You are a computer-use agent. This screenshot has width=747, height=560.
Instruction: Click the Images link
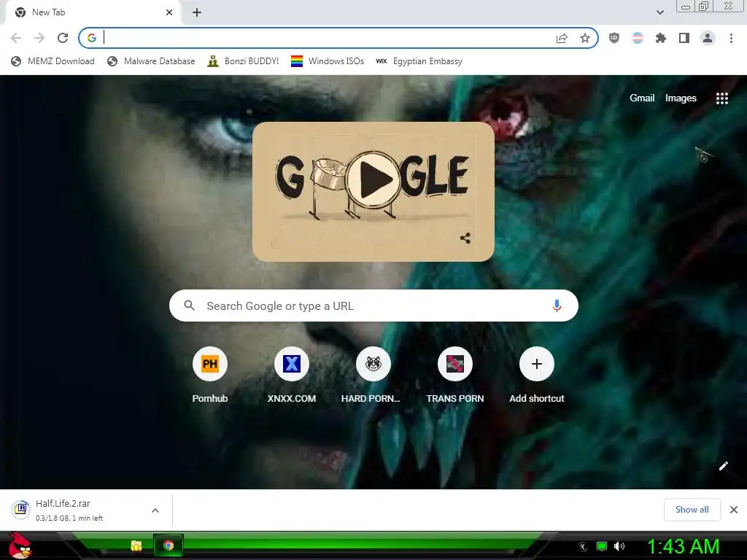(681, 98)
